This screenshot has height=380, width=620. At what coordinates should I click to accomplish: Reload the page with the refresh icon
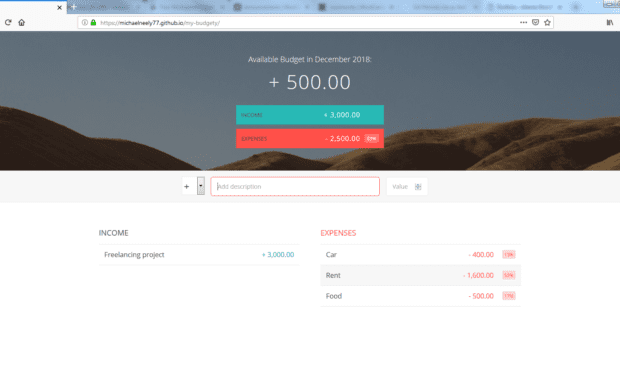click(8, 23)
